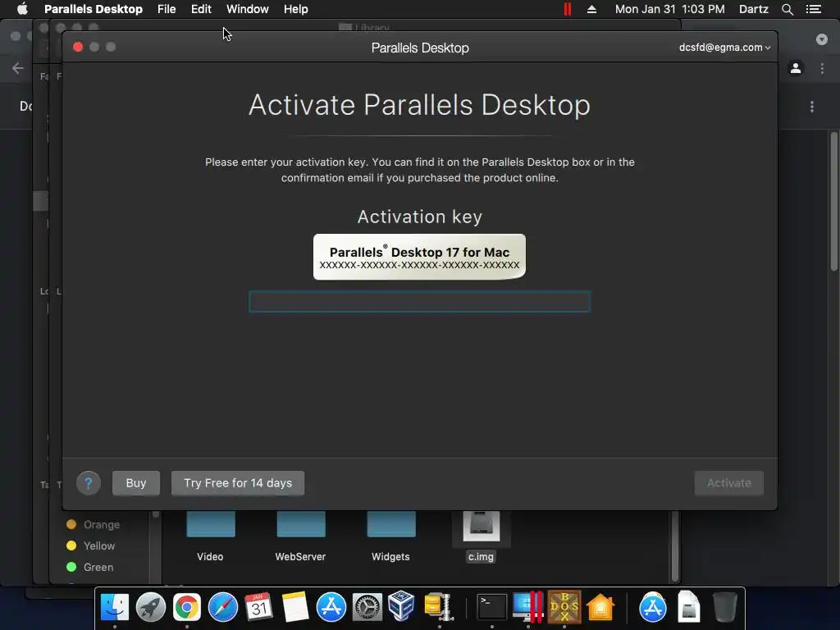Open Launchpad from the Dock
This screenshot has width=840, height=630.
pyautogui.click(x=151, y=607)
